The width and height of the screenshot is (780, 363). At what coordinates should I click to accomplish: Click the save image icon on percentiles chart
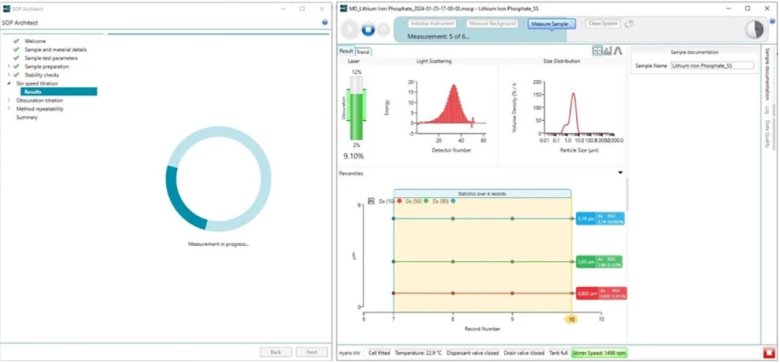click(x=371, y=201)
